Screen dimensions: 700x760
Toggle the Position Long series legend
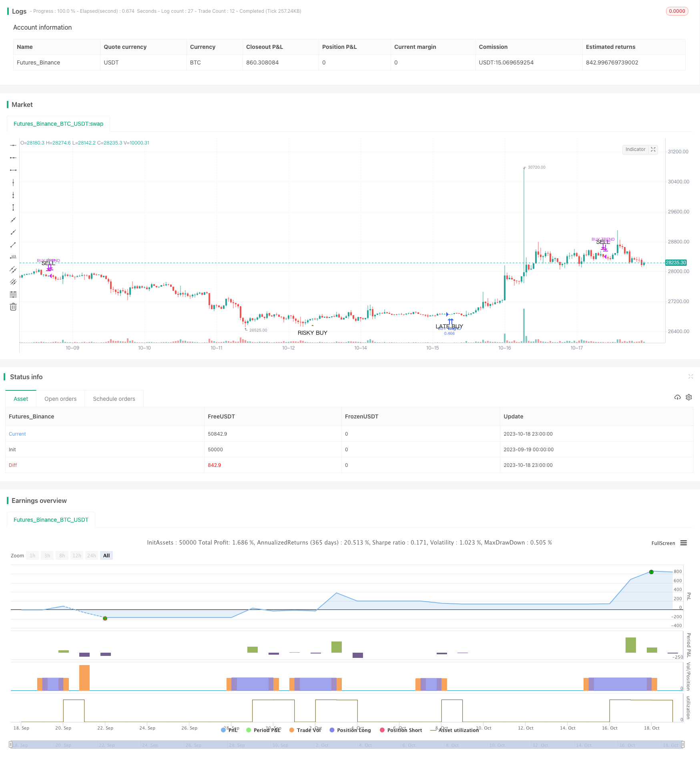pyautogui.click(x=350, y=730)
